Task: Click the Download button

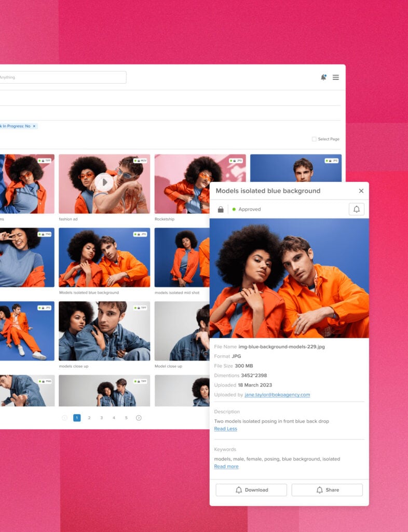Action: click(x=251, y=490)
